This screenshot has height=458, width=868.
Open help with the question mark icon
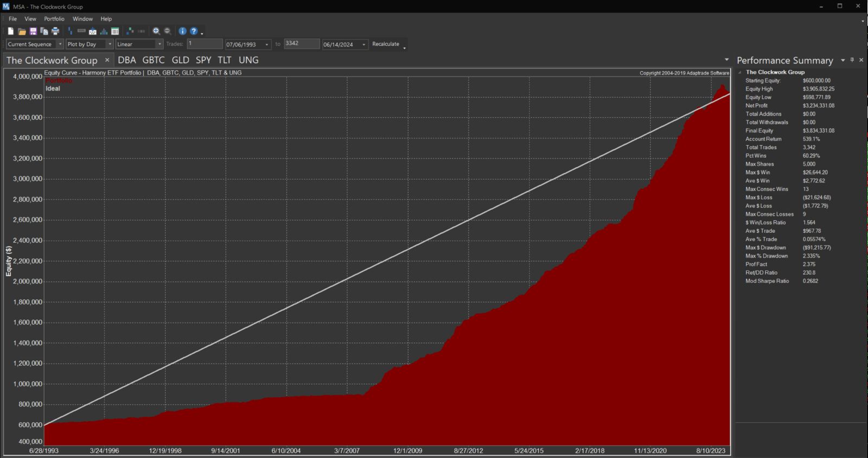click(x=194, y=31)
